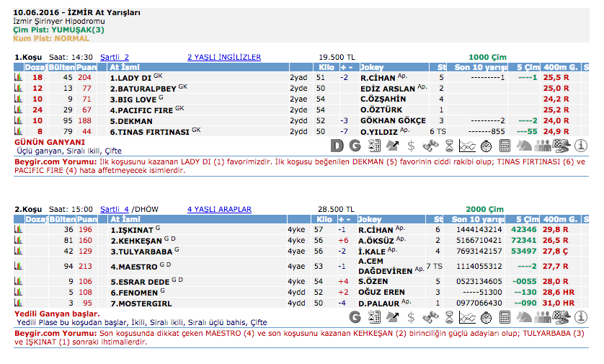This screenshot has width=604, height=364.
Task: Open the 2 YAŞLI İNGİLİZLER link
Action: (223, 57)
